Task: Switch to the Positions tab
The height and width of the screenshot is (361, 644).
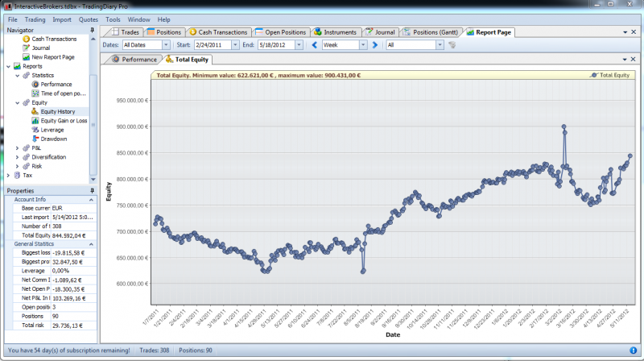Action: 164,32
